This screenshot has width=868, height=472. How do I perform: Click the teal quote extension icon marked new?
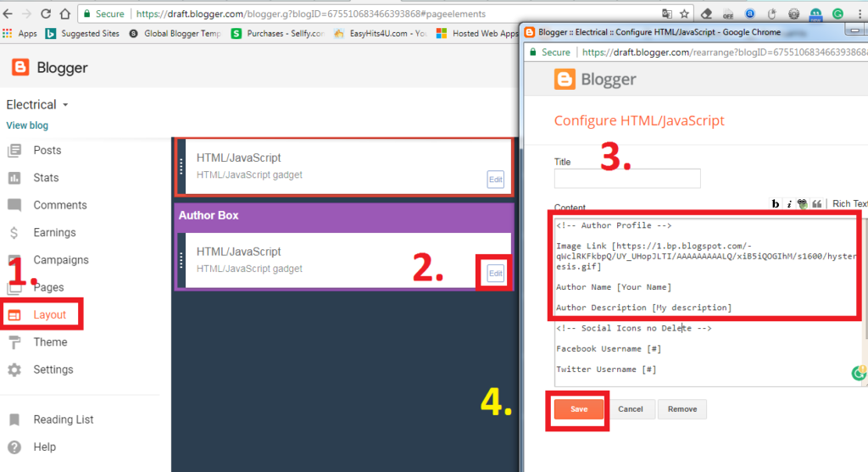pos(816,14)
